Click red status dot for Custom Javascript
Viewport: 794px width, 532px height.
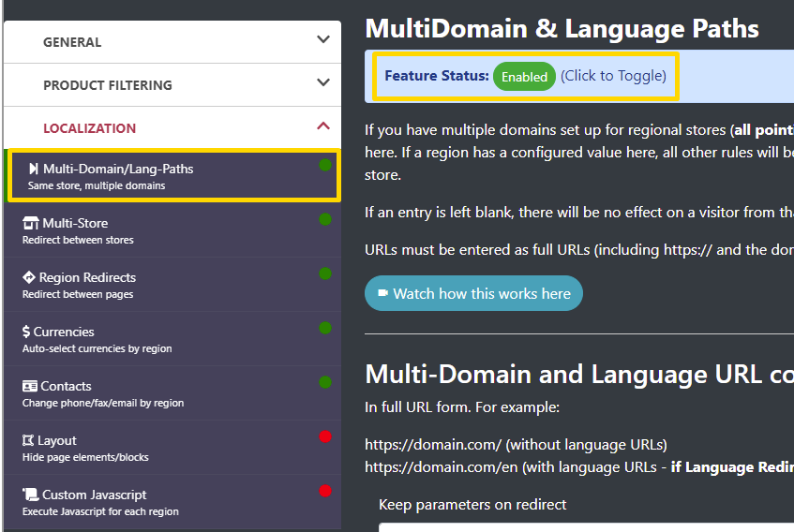[325, 491]
